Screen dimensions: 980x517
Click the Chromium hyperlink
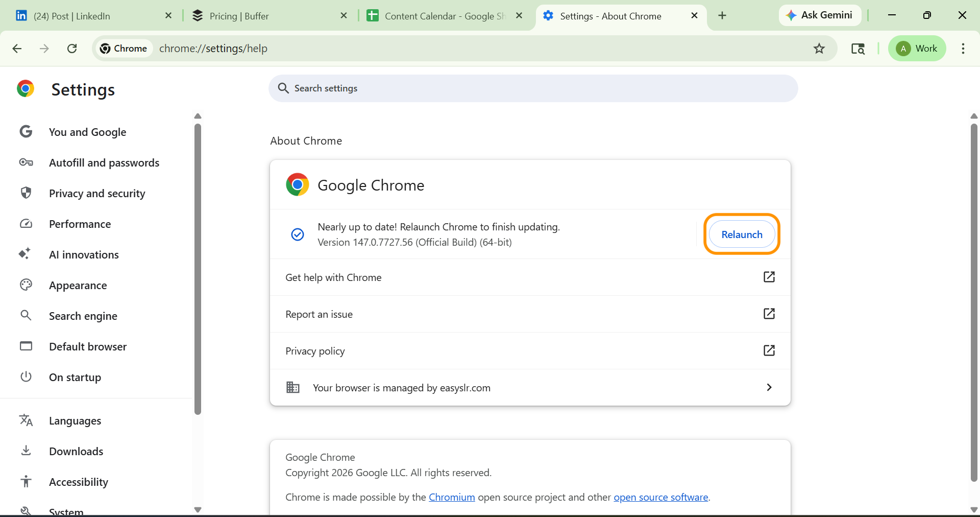pyautogui.click(x=452, y=497)
